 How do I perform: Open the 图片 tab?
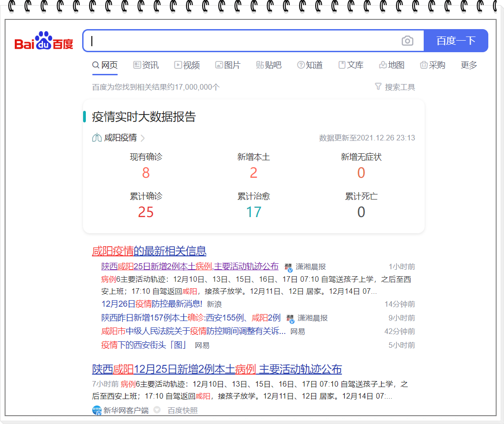(x=228, y=65)
